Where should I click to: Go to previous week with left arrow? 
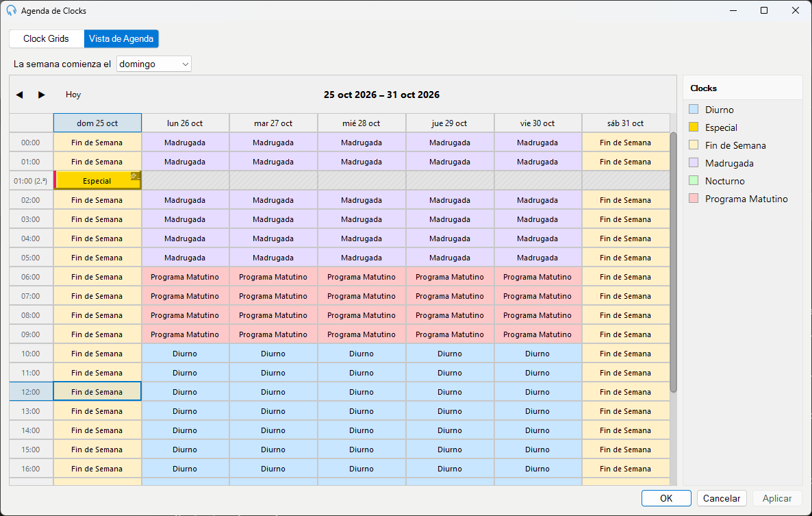point(20,95)
